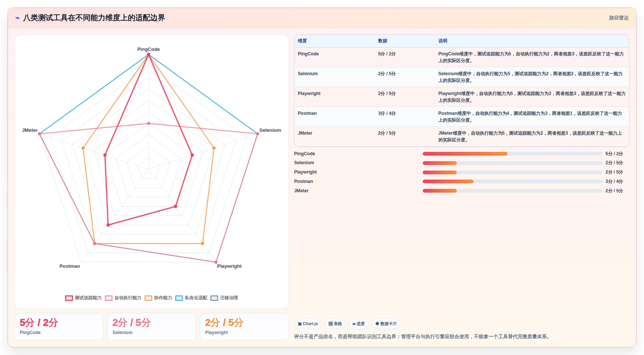Click the Selenium axis label on the radar
Screen dimensions: 644x355
pyautogui.click(x=270, y=130)
